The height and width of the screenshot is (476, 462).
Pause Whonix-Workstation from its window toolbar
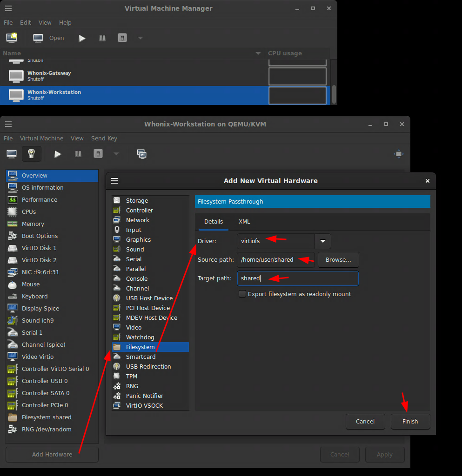[78, 154]
